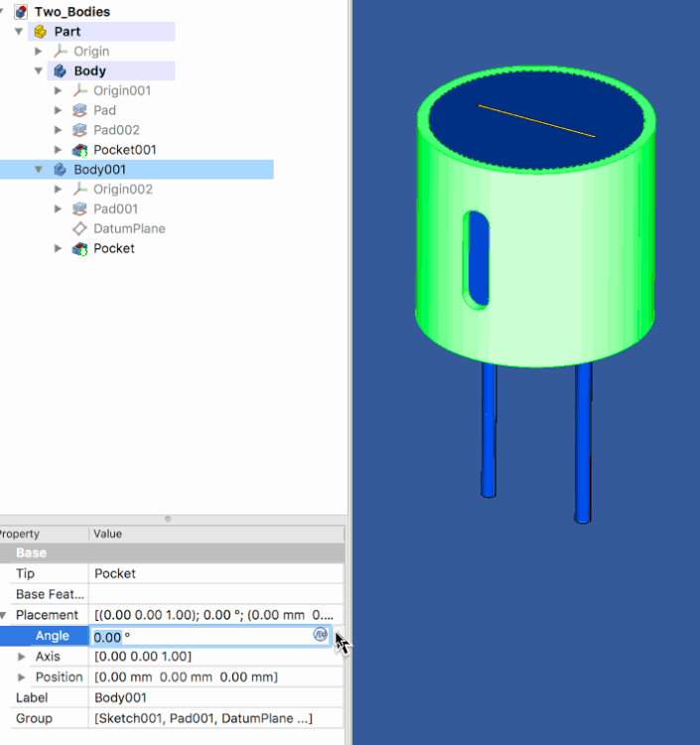Viewport: 700px width, 745px height.
Task: Select the Pad002 label
Action: 116,130
